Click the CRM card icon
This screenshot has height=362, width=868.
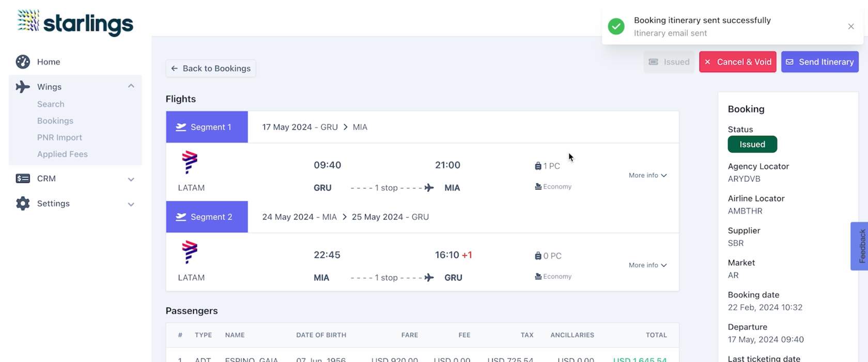(x=23, y=179)
